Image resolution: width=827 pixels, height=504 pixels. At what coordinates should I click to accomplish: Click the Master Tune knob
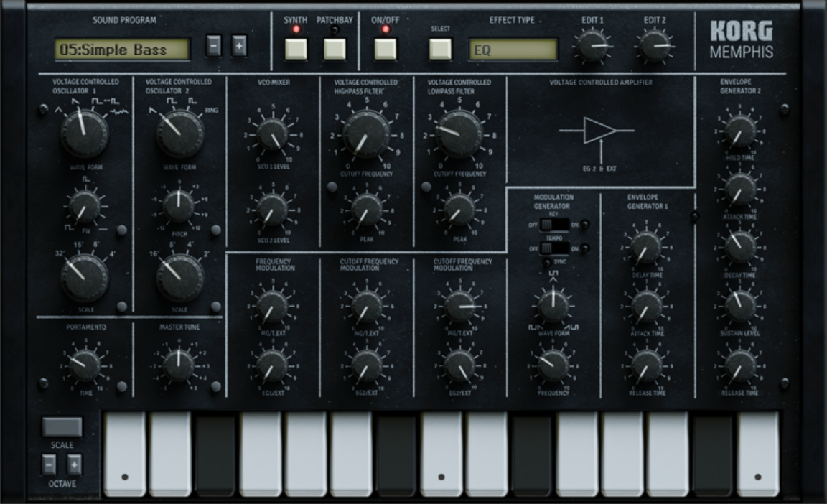point(179,365)
